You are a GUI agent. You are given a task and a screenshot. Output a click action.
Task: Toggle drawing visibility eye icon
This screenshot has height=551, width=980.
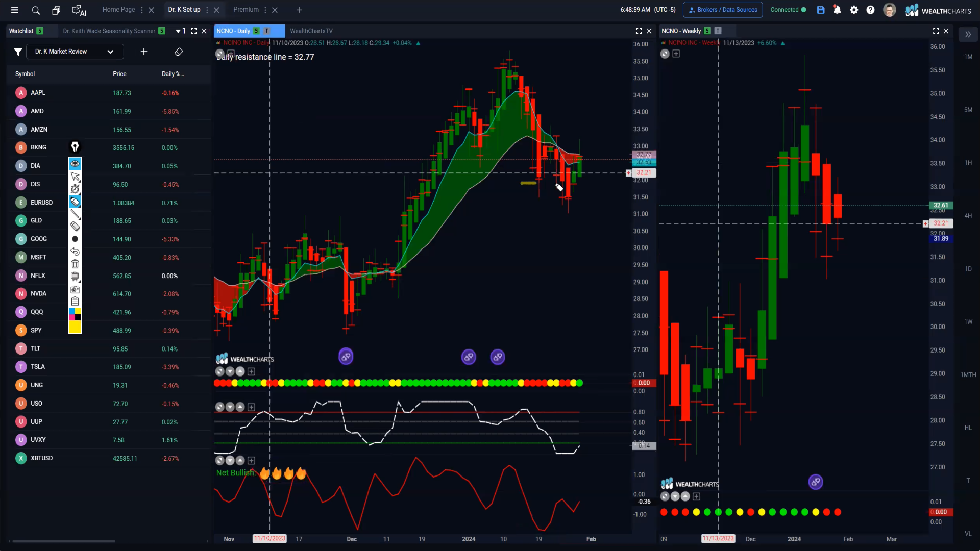[x=75, y=164]
